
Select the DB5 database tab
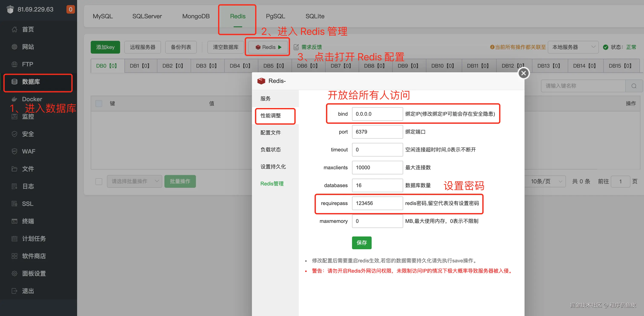click(274, 66)
